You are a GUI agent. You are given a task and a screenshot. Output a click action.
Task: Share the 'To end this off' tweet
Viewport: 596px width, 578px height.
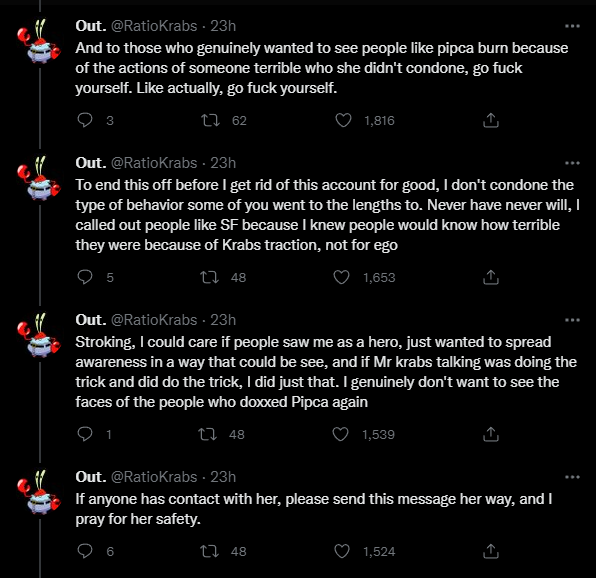[x=491, y=277]
